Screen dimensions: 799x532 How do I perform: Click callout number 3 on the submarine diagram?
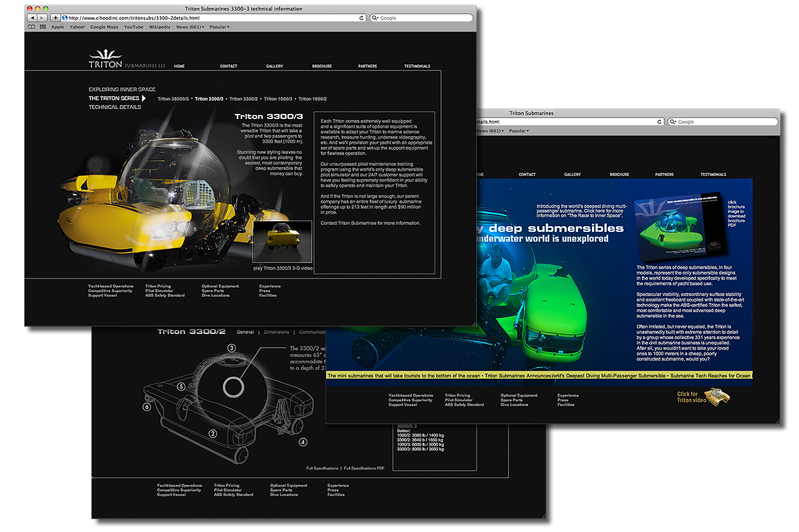click(231, 348)
